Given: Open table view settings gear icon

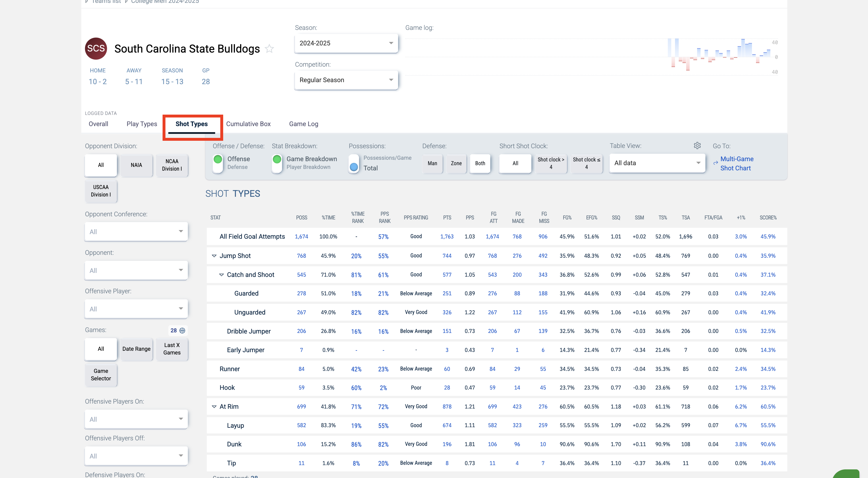Looking at the screenshot, I should pos(697,146).
